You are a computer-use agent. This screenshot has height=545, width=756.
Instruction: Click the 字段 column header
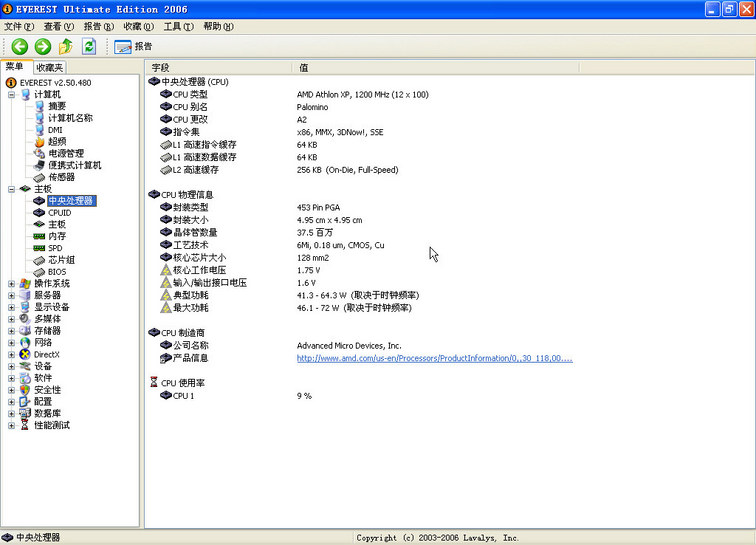click(219, 68)
